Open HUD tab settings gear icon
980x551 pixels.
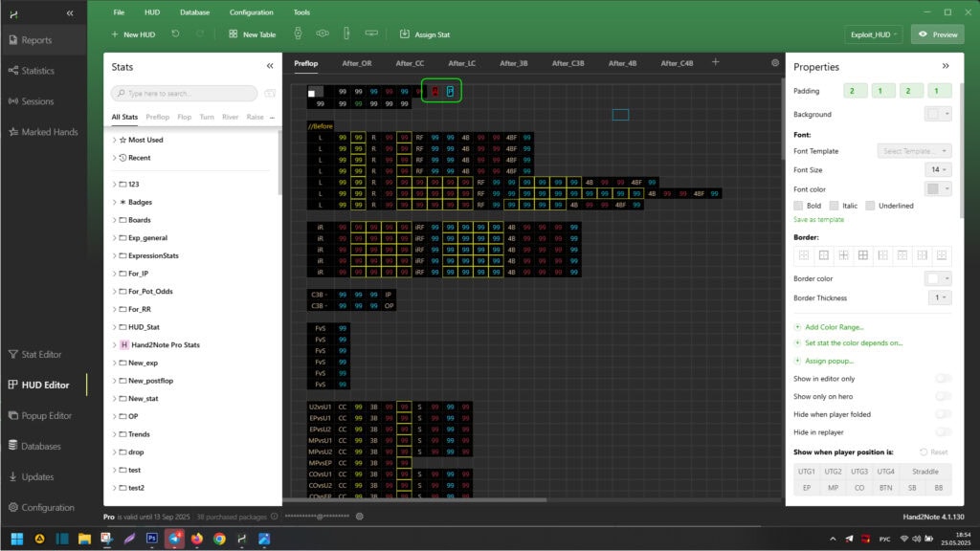coord(775,63)
